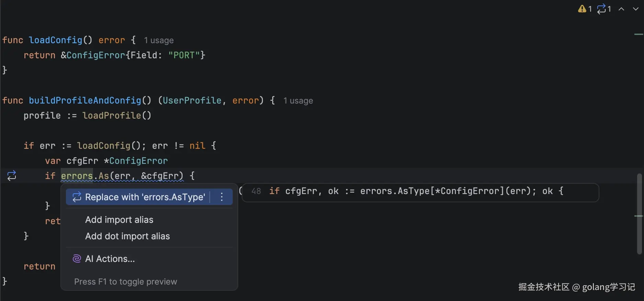The width and height of the screenshot is (644, 301).
Task: Click the warning count indicator icon
Action: [582, 9]
